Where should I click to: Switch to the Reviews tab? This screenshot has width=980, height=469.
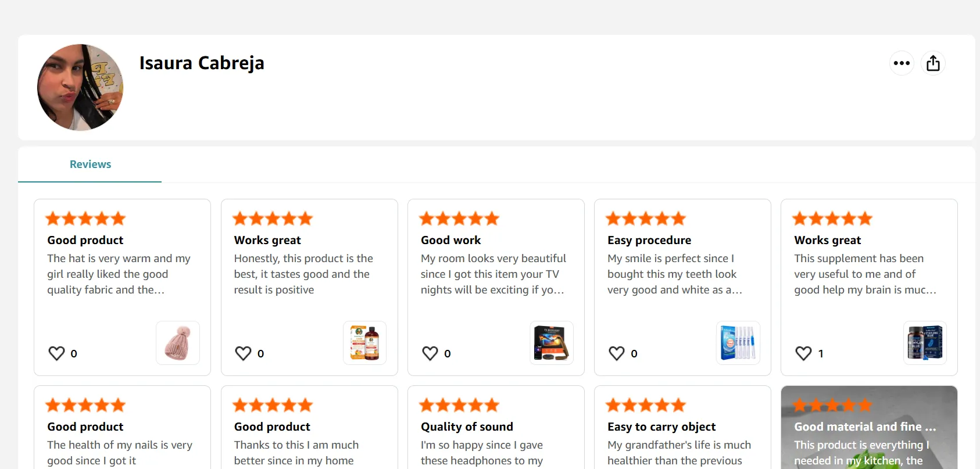coord(90,164)
